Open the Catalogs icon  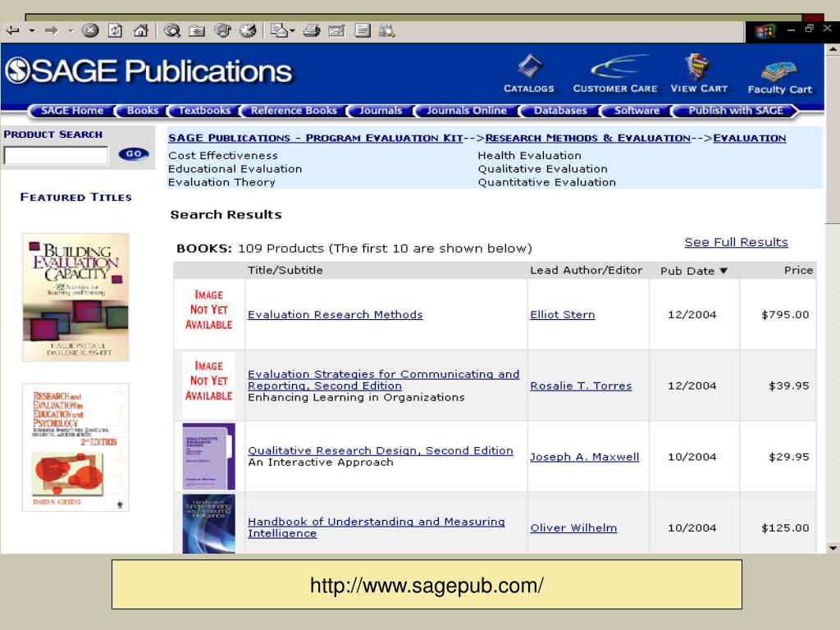click(x=529, y=74)
